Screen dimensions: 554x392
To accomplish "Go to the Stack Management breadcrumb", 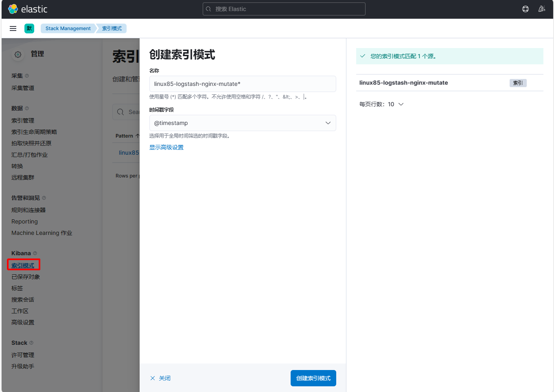I will tap(68, 28).
